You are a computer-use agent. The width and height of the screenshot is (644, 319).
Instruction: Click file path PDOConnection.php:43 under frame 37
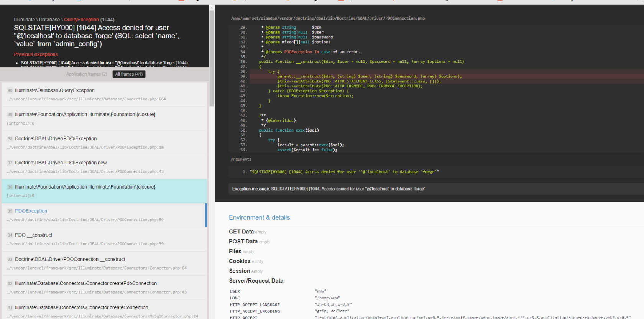coord(85,171)
